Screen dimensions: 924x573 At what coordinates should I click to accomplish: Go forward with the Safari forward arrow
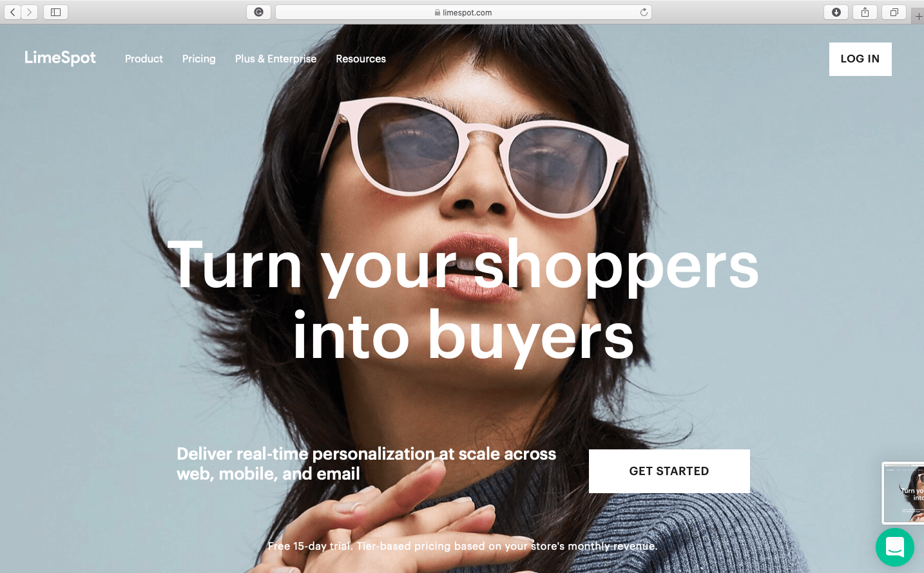click(x=30, y=12)
